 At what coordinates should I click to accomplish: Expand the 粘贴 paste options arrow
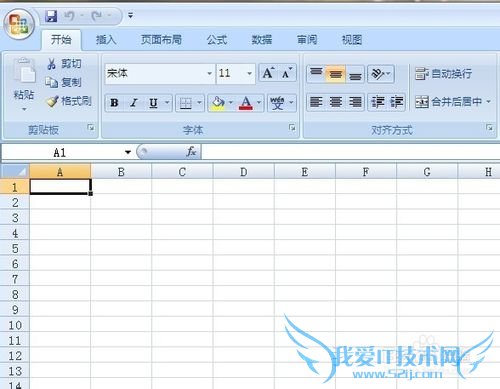click(24, 109)
